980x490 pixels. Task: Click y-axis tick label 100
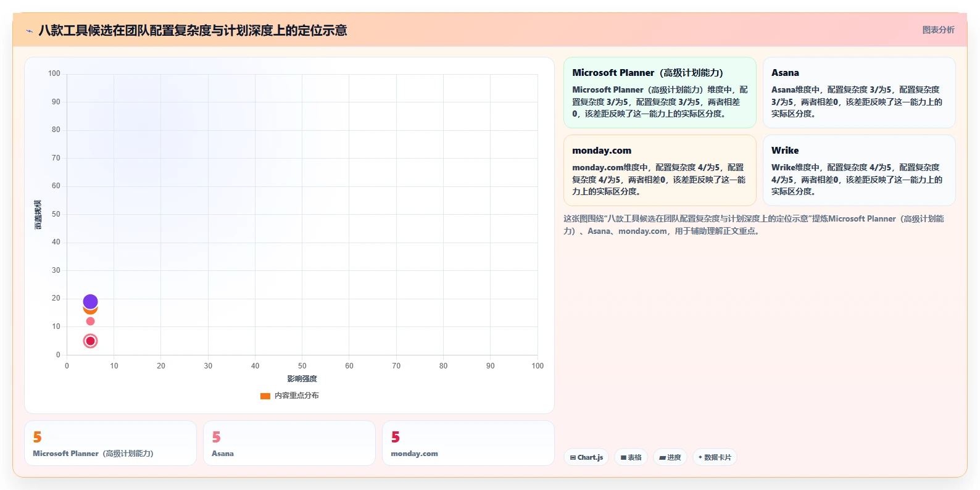54,73
